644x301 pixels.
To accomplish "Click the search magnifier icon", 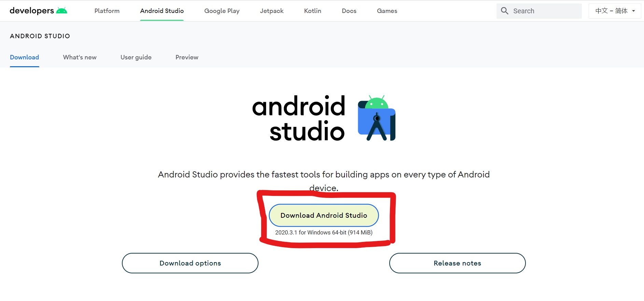I will (505, 11).
